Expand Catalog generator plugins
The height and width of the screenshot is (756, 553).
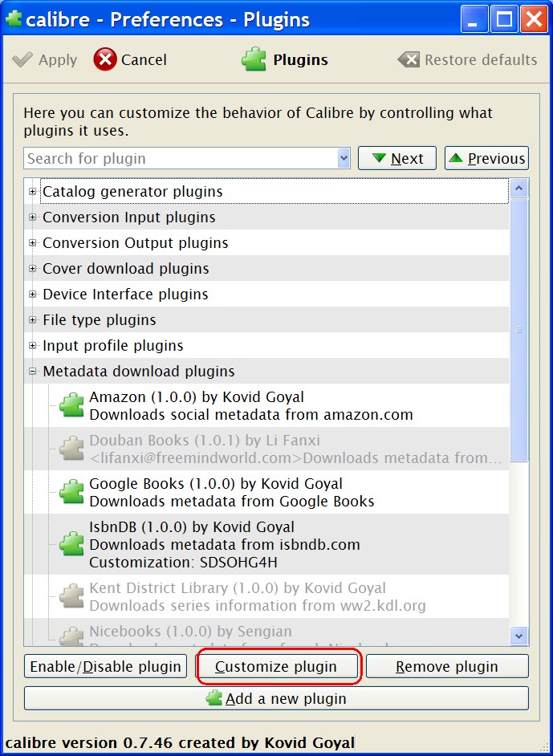[x=32, y=192]
